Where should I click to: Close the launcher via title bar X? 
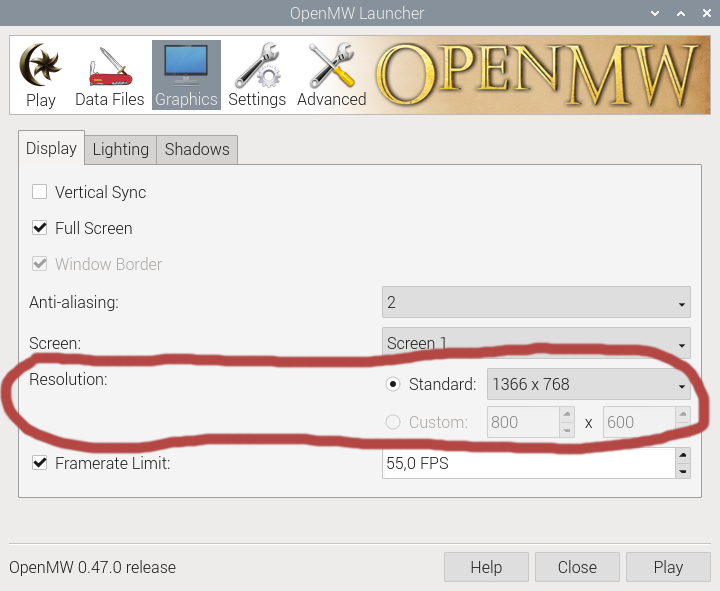coord(707,13)
